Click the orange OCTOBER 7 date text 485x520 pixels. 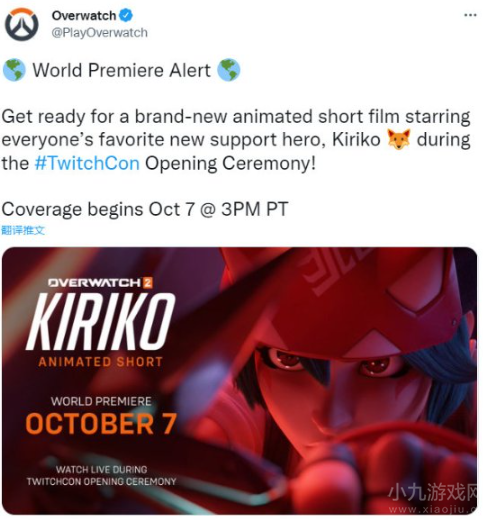click(101, 424)
